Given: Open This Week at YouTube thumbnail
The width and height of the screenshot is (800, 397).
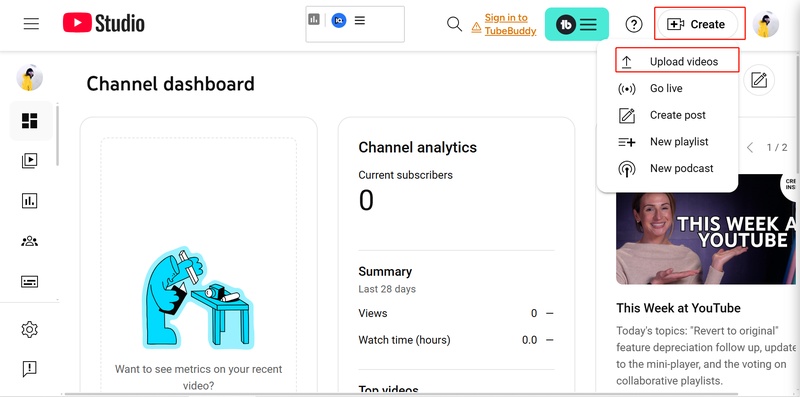Looking at the screenshot, I should (706, 229).
